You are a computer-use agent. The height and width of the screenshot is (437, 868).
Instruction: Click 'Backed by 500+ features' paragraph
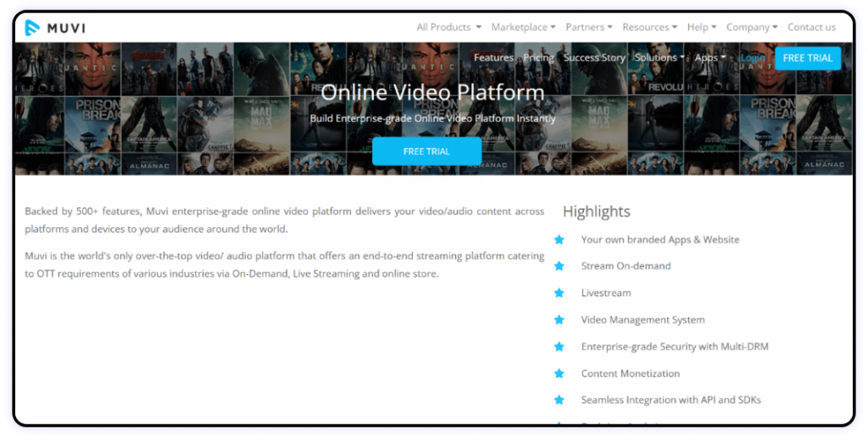[x=285, y=220]
